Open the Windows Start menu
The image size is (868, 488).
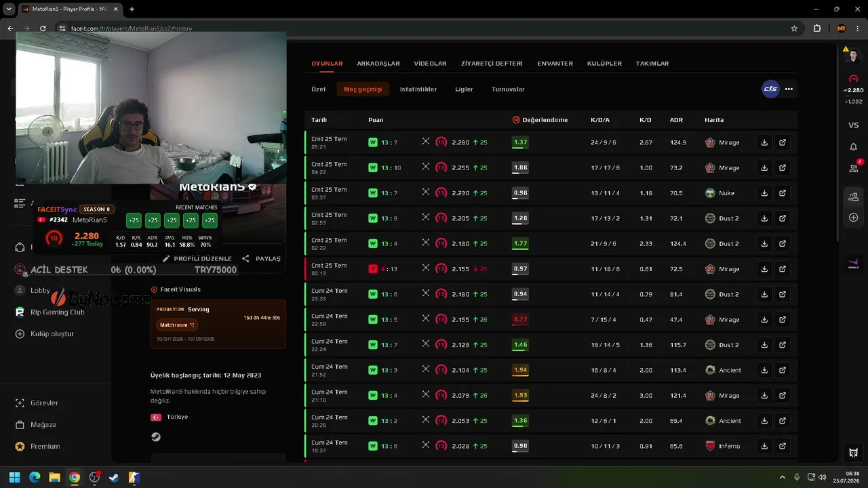[14, 477]
